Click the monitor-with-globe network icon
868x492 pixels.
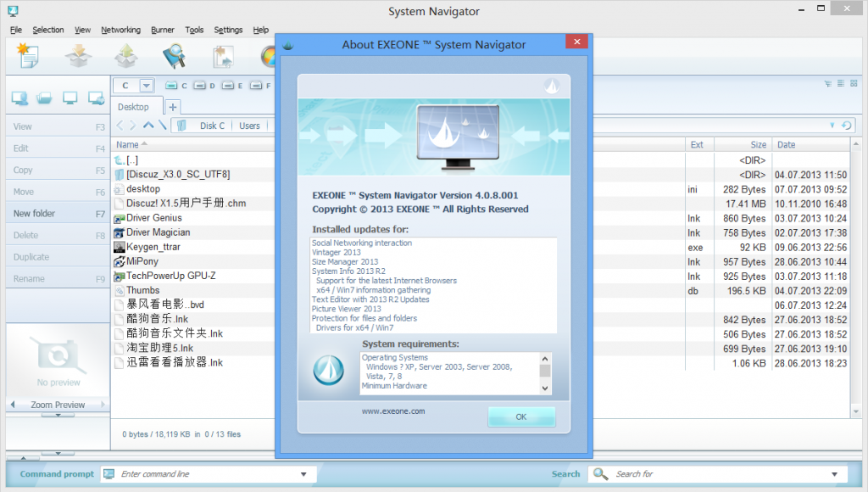pyautogui.click(x=96, y=98)
